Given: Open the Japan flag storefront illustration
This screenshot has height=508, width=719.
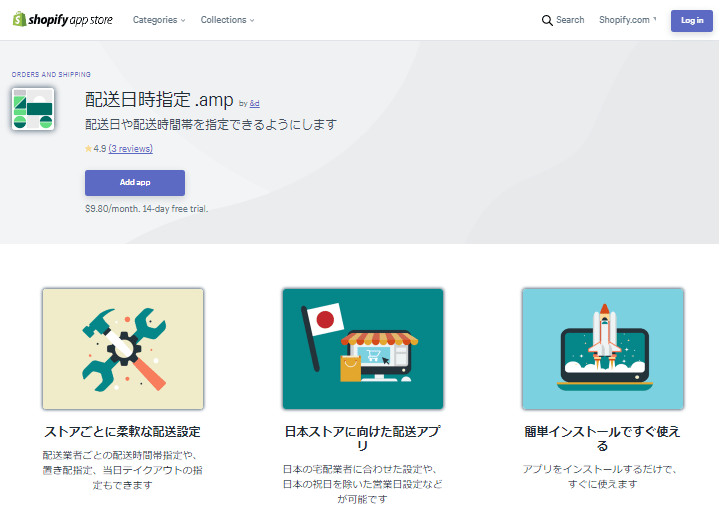Looking at the screenshot, I should point(363,349).
